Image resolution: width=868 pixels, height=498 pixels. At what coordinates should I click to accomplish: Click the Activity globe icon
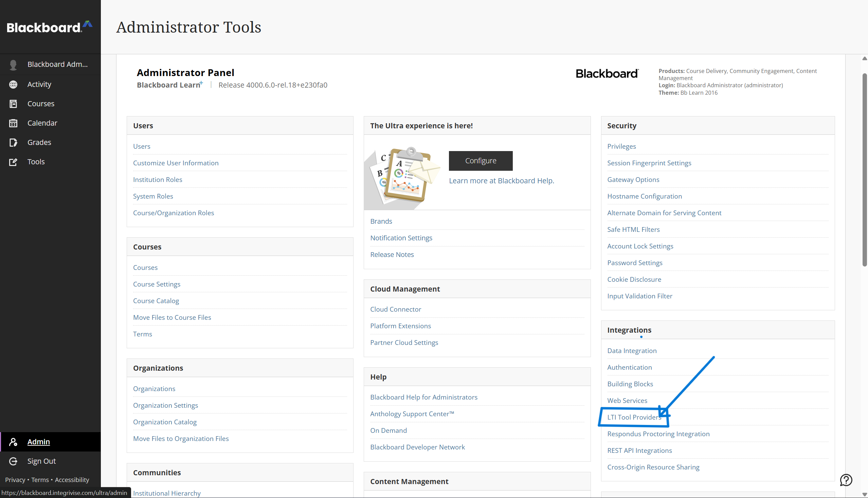click(13, 85)
